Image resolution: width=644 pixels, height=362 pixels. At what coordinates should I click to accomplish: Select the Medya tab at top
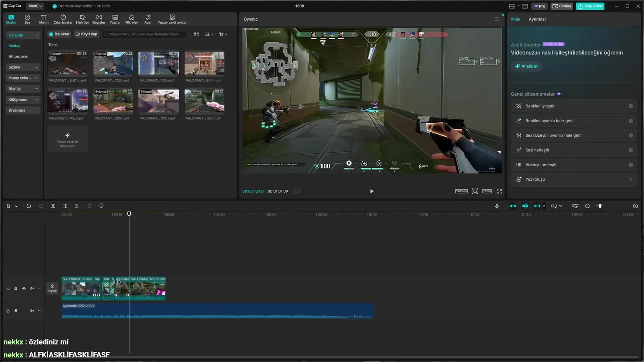click(11, 19)
